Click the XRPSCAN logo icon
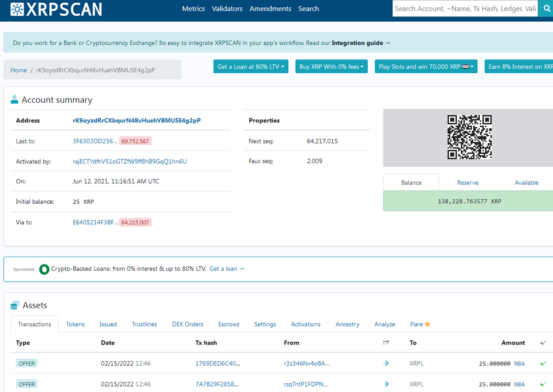Screen dimensions: 553x392 pyautogui.click(x=18, y=9)
